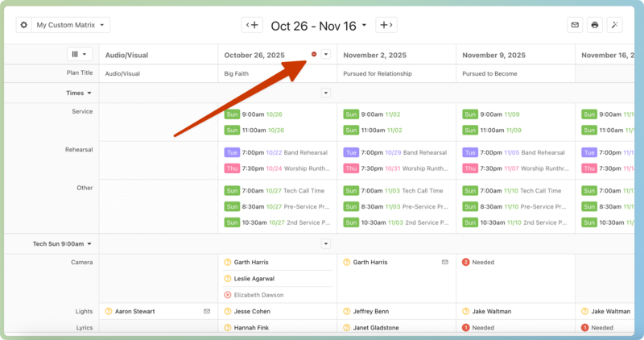Remove October 26 plan using red minus icon
The height and width of the screenshot is (340, 644).
pyautogui.click(x=314, y=54)
